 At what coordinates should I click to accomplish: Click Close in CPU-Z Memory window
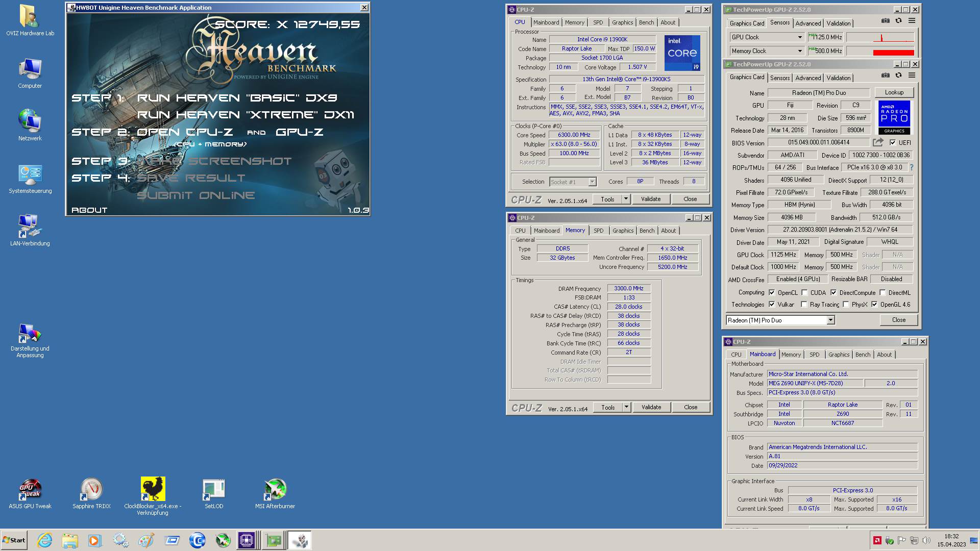pos(690,407)
